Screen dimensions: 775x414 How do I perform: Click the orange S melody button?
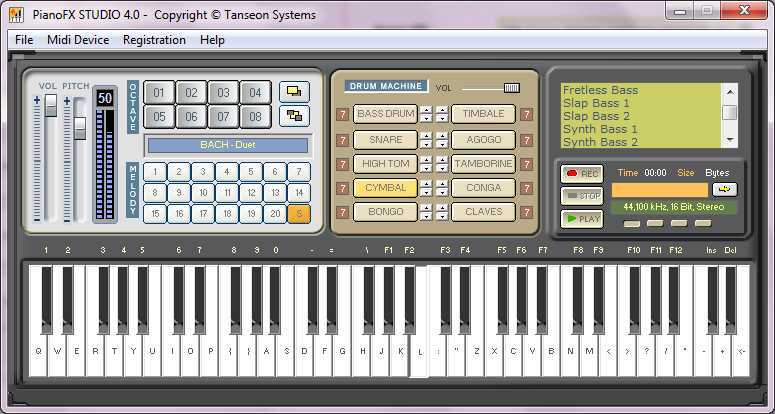click(x=299, y=214)
